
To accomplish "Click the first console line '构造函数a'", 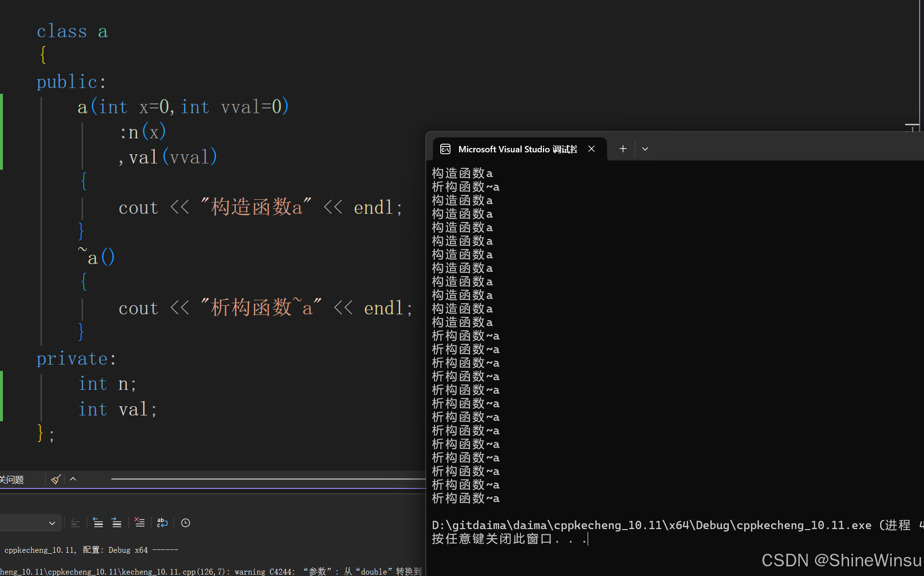I will click(462, 173).
